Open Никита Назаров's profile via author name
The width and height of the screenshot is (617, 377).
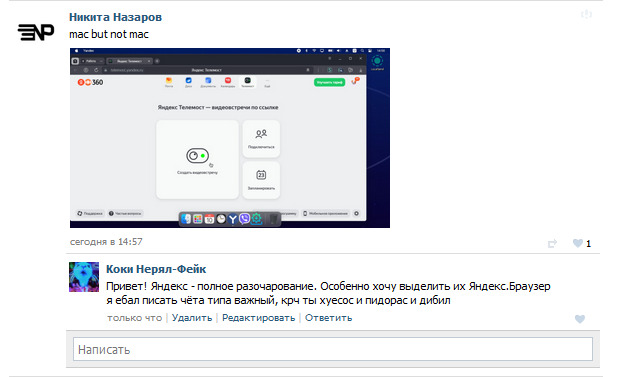[x=115, y=17]
